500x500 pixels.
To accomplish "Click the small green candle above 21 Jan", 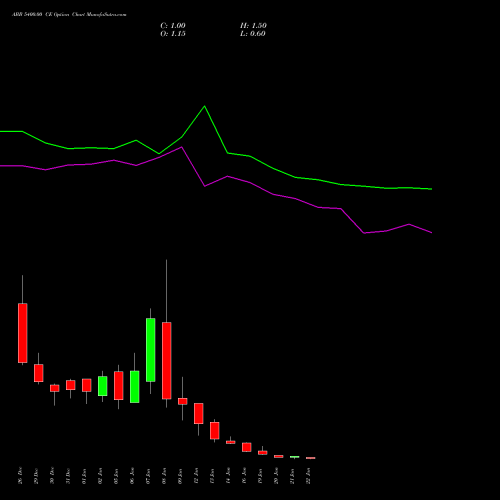I will (295, 457).
